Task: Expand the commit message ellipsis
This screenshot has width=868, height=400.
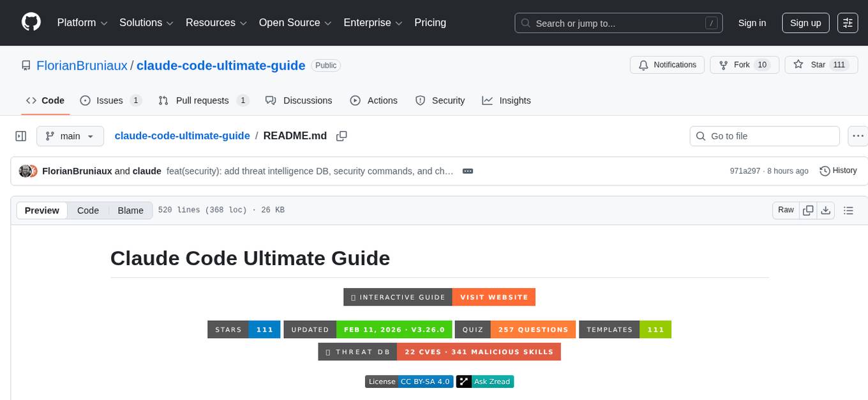Action: pos(467,171)
